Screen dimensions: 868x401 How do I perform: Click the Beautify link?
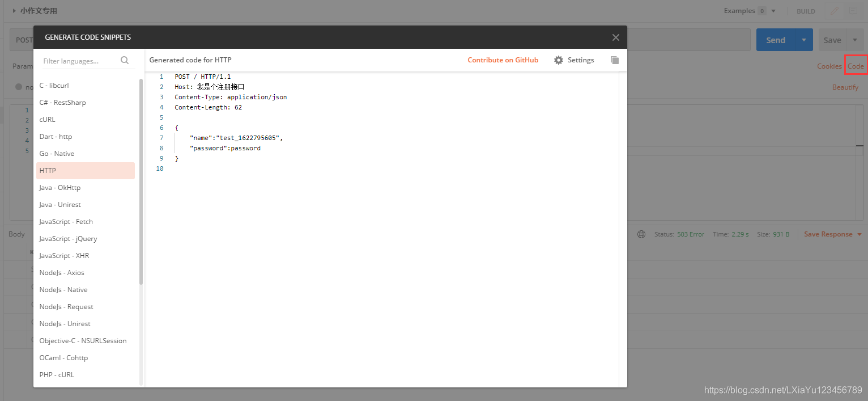[x=845, y=87]
